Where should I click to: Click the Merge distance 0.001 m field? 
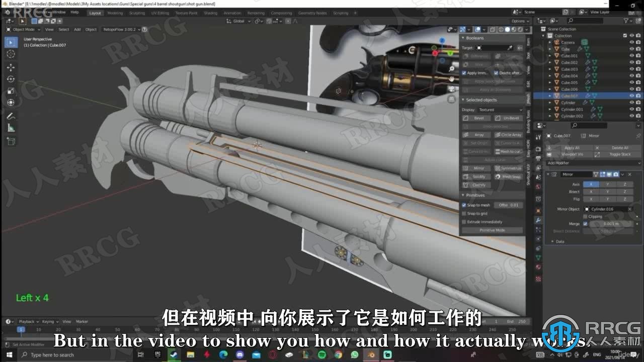pyautogui.click(x=611, y=224)
